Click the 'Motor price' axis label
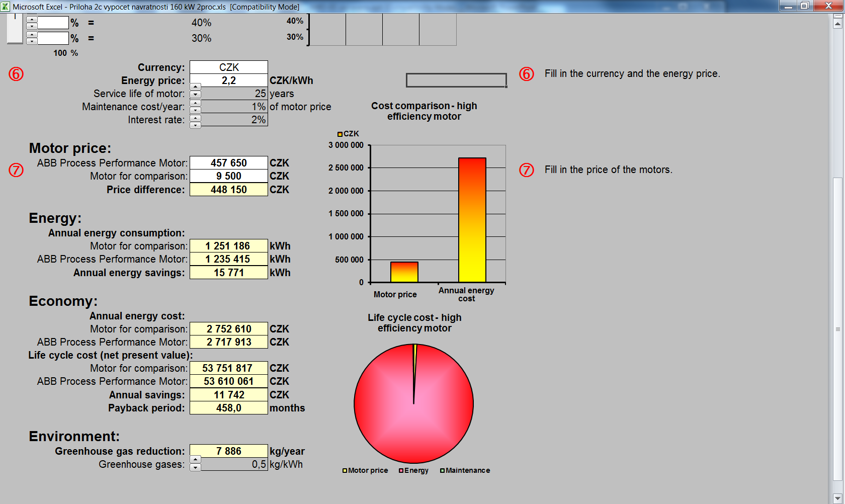This screenshot has width=845, height=504. [395, 295]
